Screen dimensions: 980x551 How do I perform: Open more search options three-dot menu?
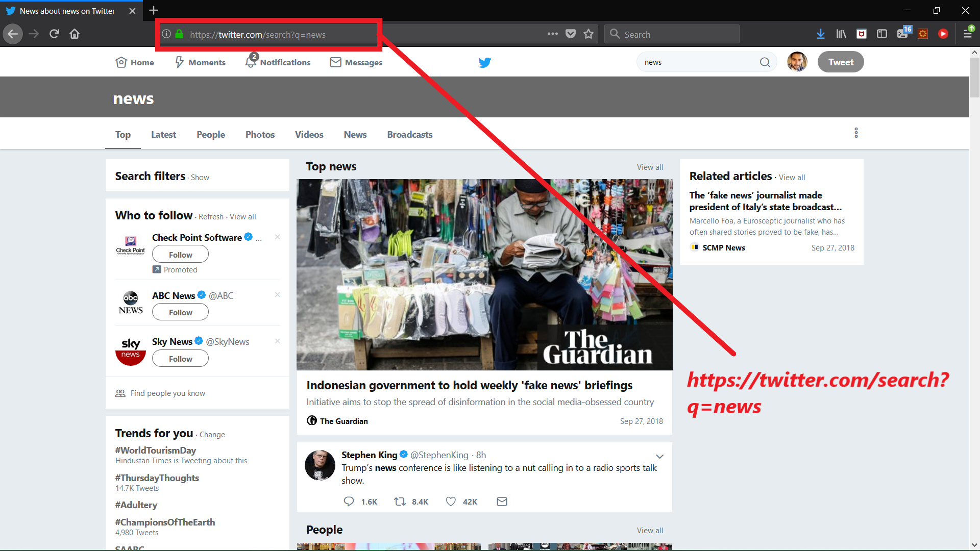pyautogui.click(x=856, y=133)
